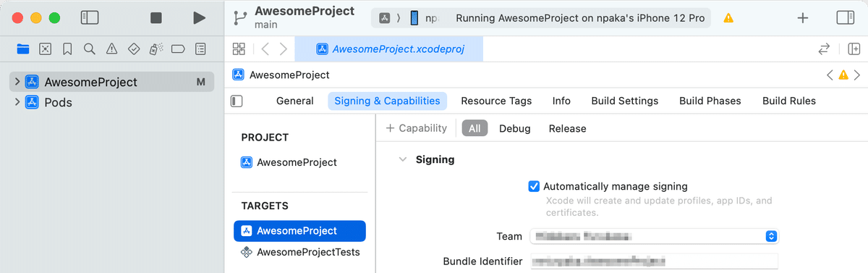Open the source control navigator icon
The height and width of the screenshot is (273, 868).
coord(45,49)
